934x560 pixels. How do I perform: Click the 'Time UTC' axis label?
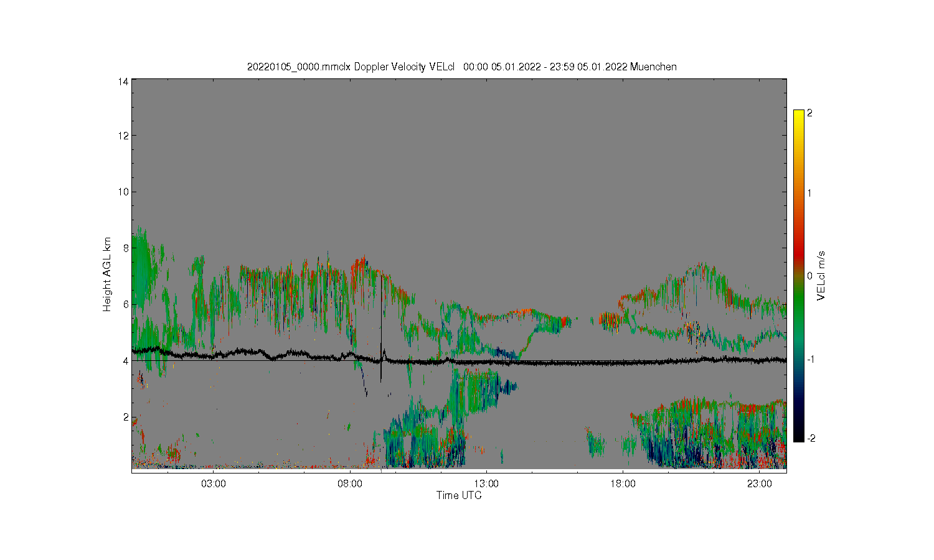[x=459, y=495]
